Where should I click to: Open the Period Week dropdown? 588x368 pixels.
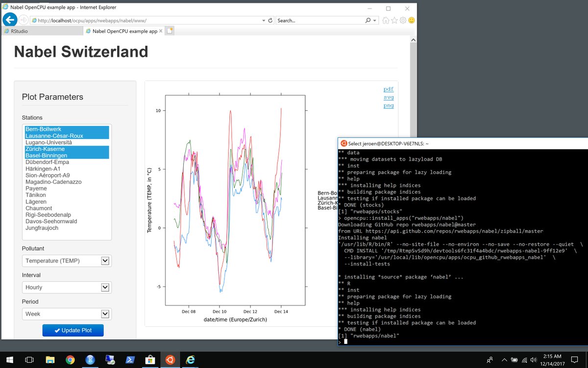(67, 314)
